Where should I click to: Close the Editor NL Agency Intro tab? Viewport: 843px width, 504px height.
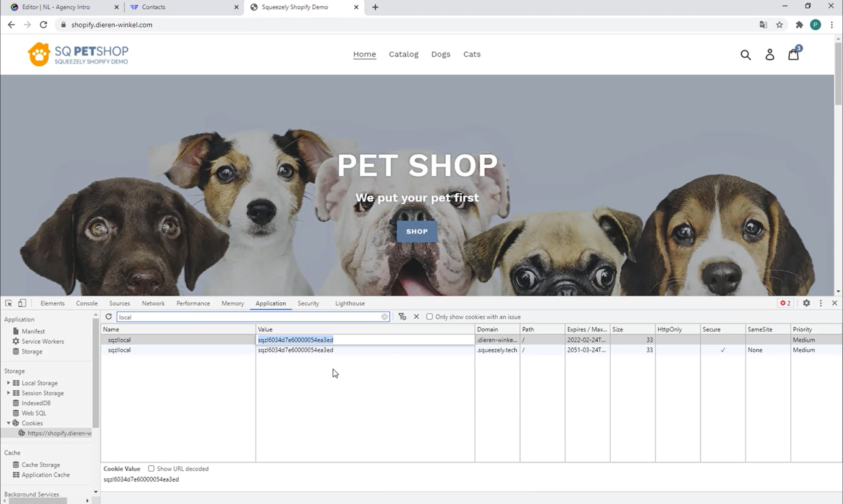117,7
